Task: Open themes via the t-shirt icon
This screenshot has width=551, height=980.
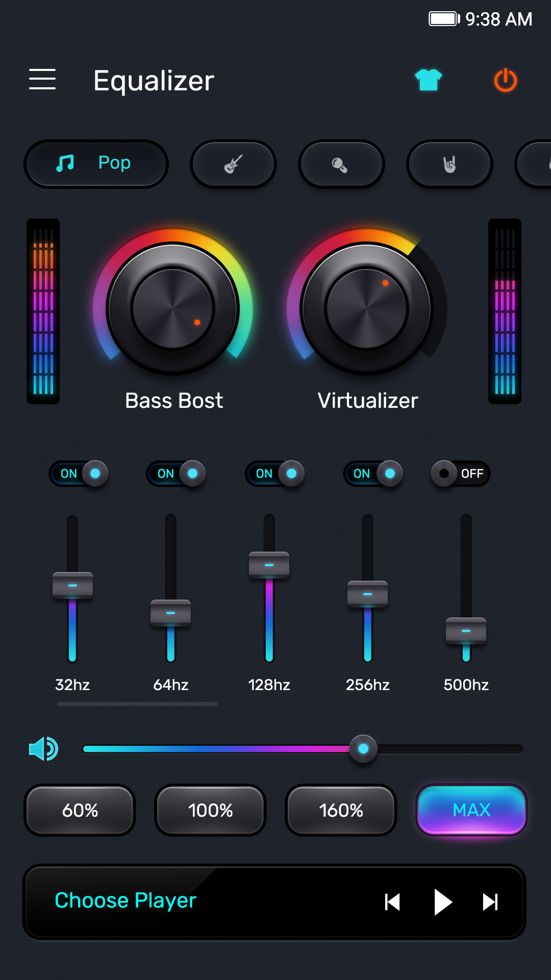Action: [429, 80]
